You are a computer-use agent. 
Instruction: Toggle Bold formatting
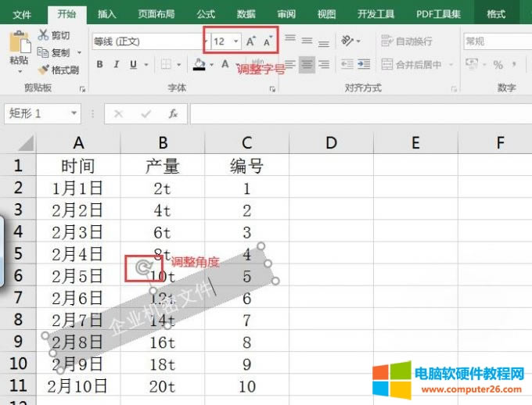[100, 65]
